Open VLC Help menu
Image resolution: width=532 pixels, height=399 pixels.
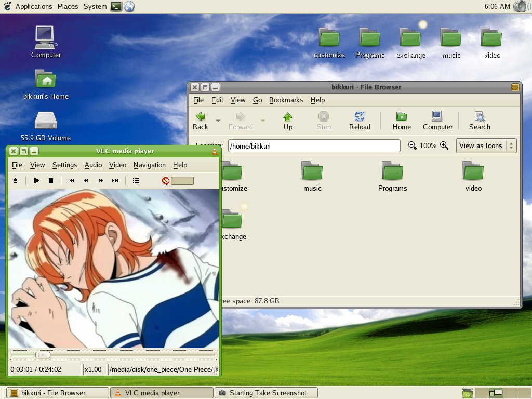click(x=180, y=165)
